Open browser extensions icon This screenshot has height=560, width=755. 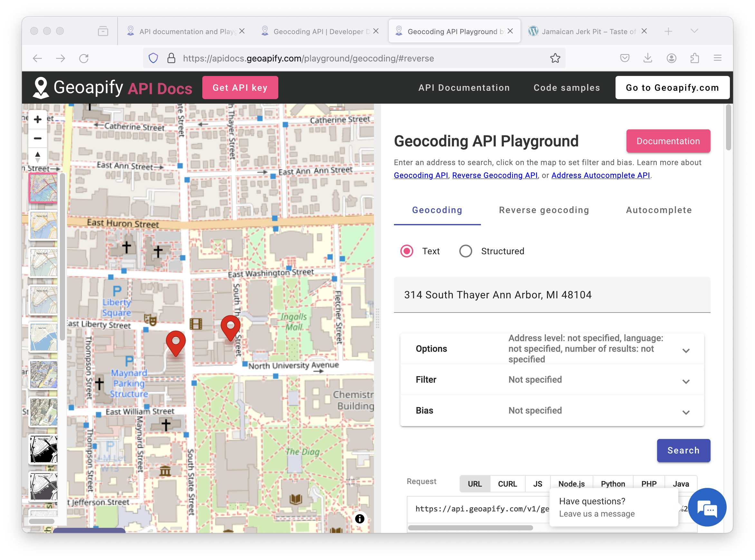point(694,58)
